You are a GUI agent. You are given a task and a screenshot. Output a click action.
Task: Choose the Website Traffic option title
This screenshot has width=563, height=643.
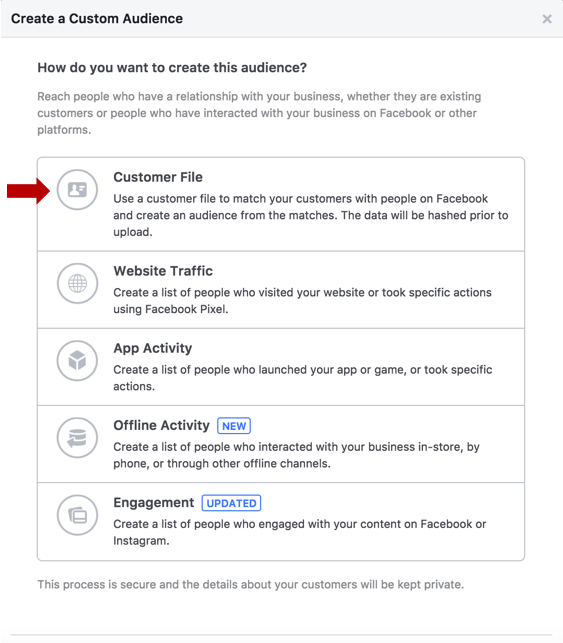[x=163, y=271]
